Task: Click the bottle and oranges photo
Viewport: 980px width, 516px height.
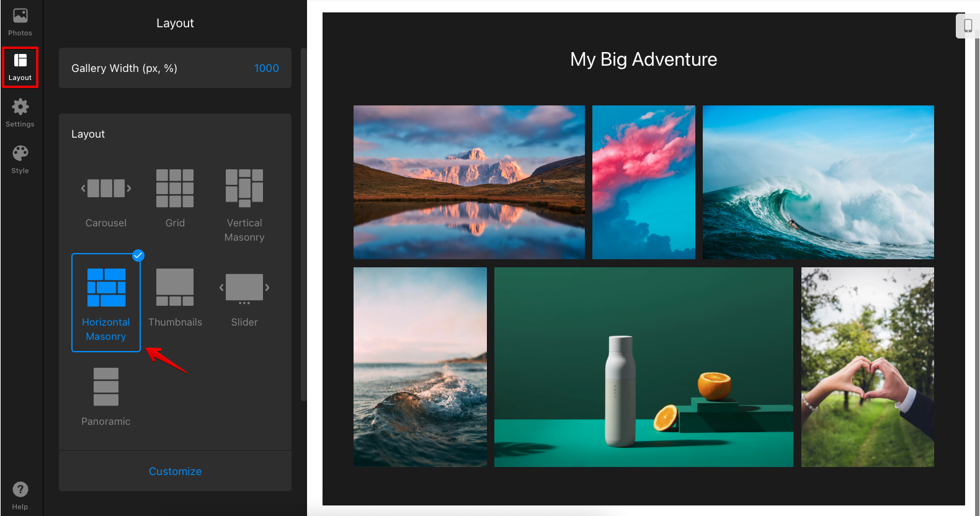Action: pos(644,367)
